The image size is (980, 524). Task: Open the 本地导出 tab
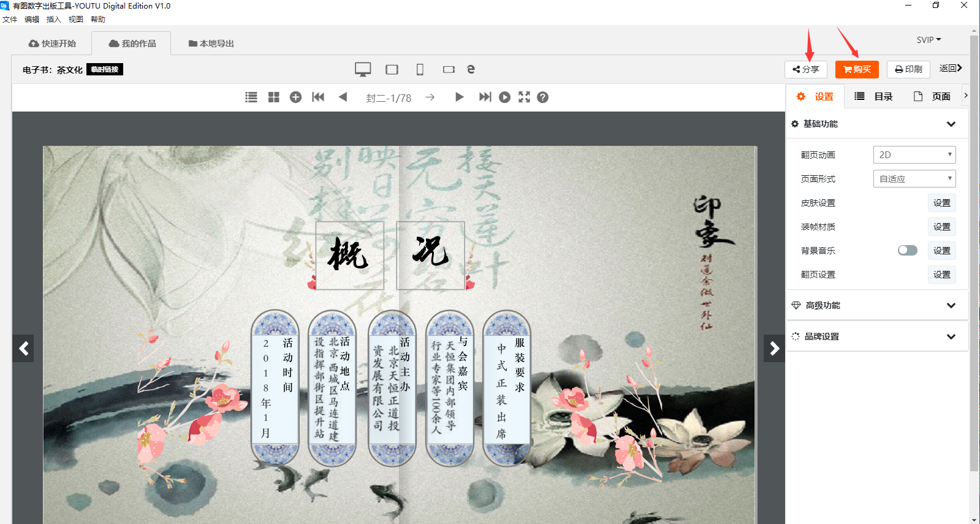(x=211, y=44)
